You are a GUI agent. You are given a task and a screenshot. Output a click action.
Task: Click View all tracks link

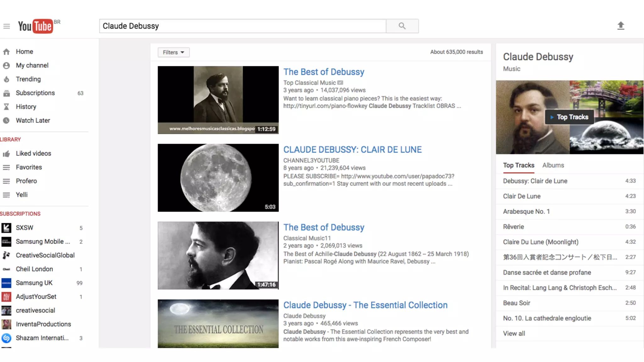[x=514, y=333]
